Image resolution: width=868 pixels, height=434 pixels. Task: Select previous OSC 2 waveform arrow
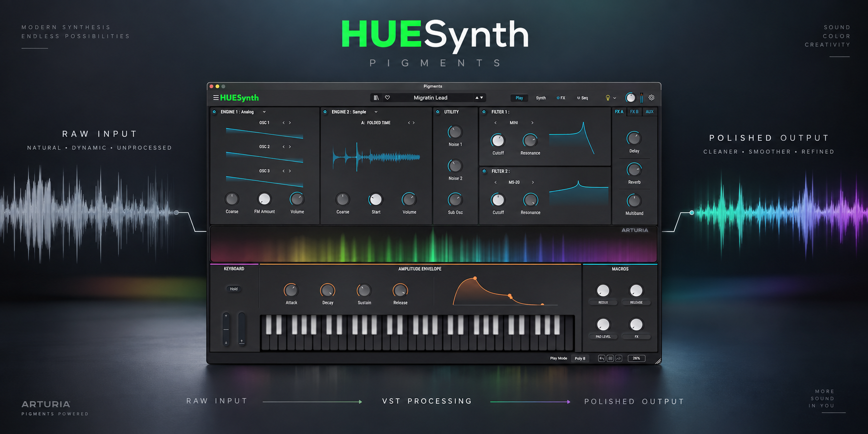[283, 147]
